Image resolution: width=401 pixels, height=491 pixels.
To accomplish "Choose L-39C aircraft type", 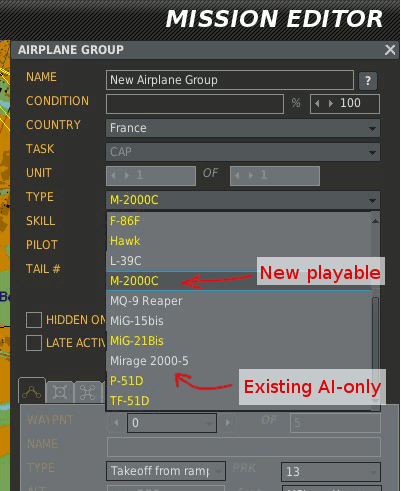I will [x=238, y=261].
